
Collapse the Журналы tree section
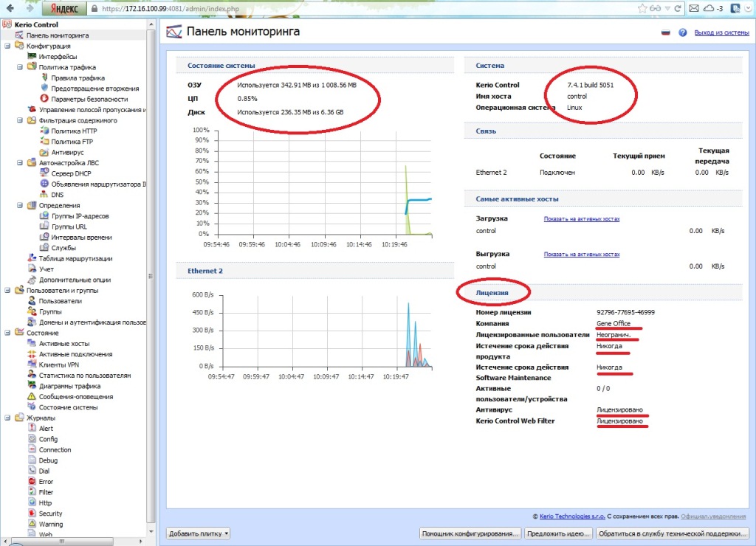pyautogui.click(x=7, y=418)
